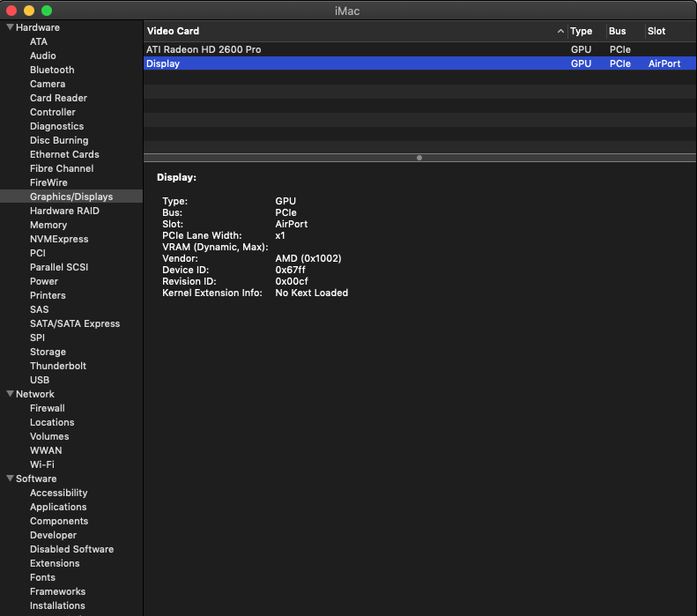697x616 pixels.
Task: Select Extensions in the sidebar
Action: (x=55, y=563)
